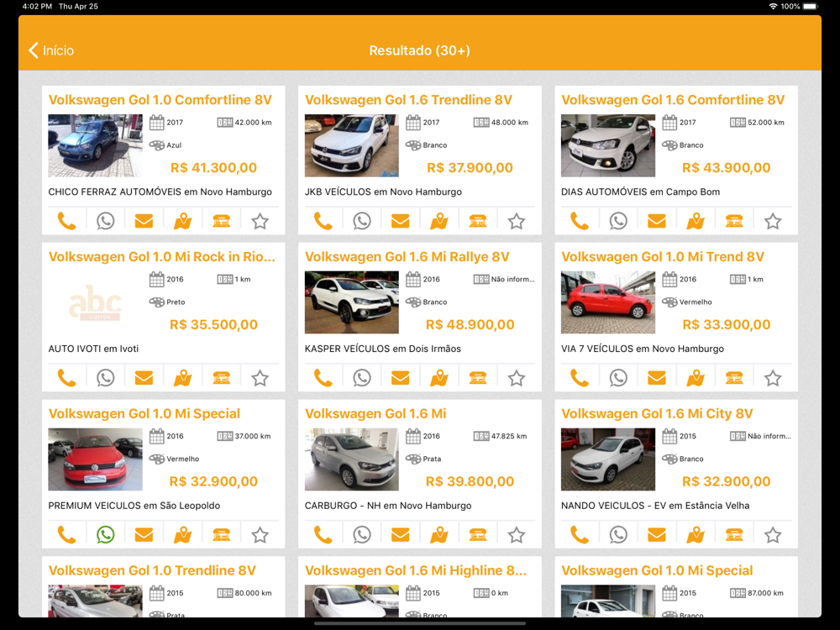Call AUTO IVOTI using phone icon
Image resolution: width=840 pixels, height=630 pixels.
point(66,378)
